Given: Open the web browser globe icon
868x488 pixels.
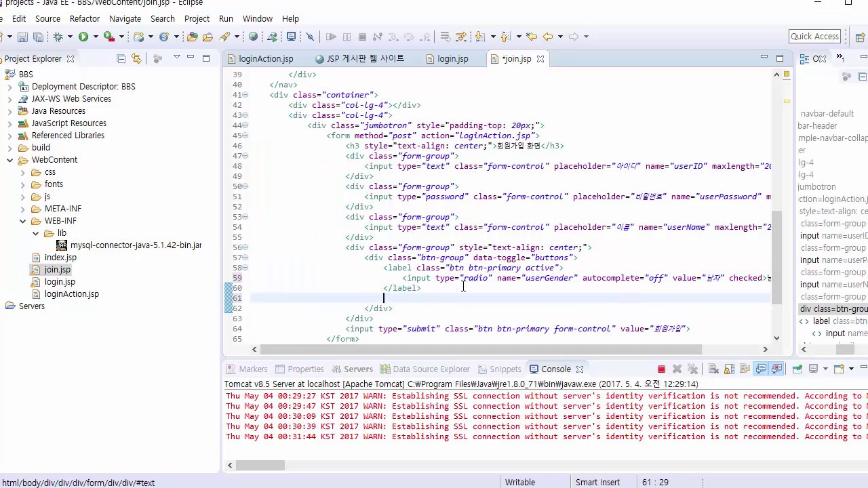Looking at the screenshot, I should click(x=253, y=37).
